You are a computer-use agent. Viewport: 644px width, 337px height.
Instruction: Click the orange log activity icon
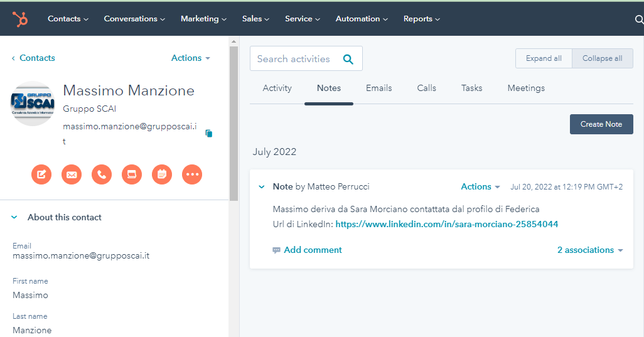[132, 174]
